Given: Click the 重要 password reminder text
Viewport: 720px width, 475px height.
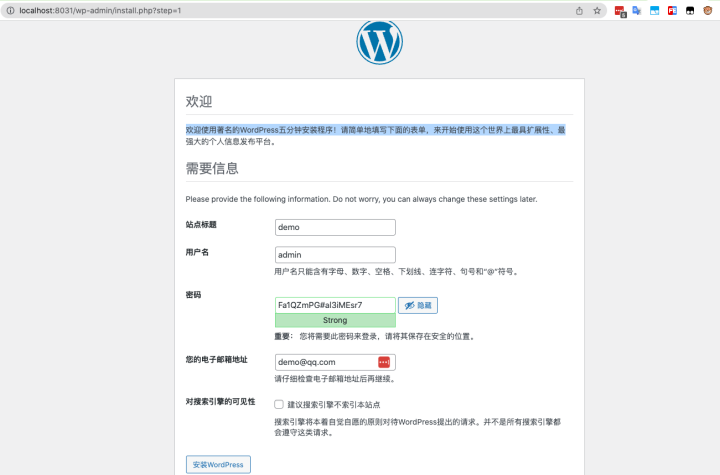Looking at the screenshot, I should pos(375,337).
